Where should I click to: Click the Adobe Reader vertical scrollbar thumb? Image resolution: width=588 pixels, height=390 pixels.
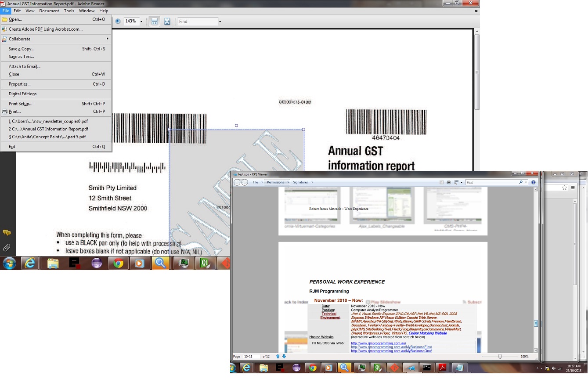[476, 72]
